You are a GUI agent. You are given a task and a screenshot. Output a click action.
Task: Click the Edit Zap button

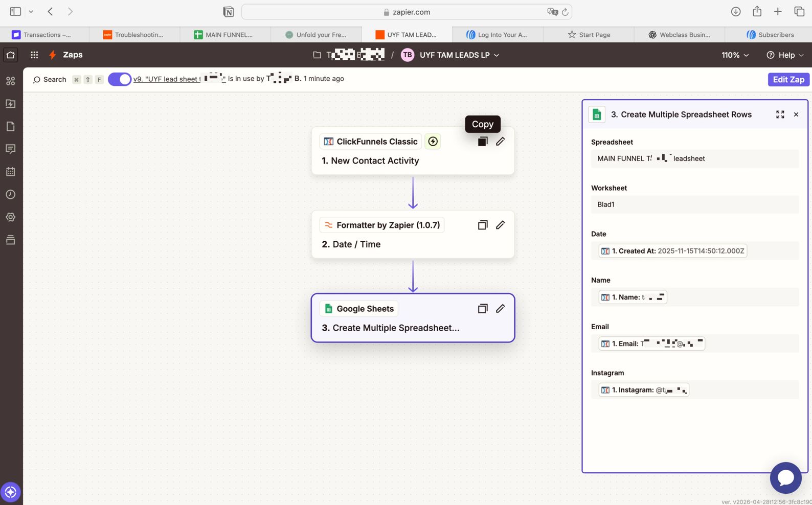(788, 79)
